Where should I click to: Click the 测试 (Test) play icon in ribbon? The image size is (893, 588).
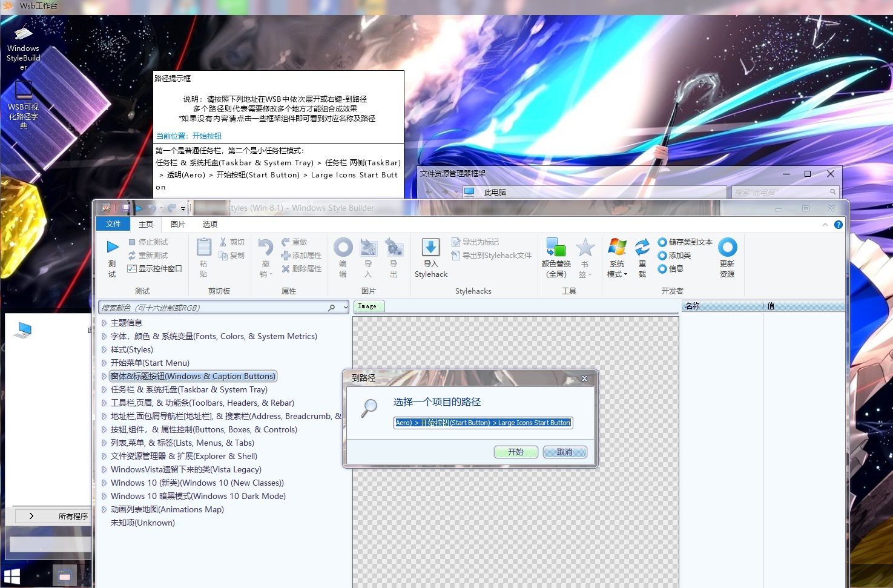tap(113, 247)
